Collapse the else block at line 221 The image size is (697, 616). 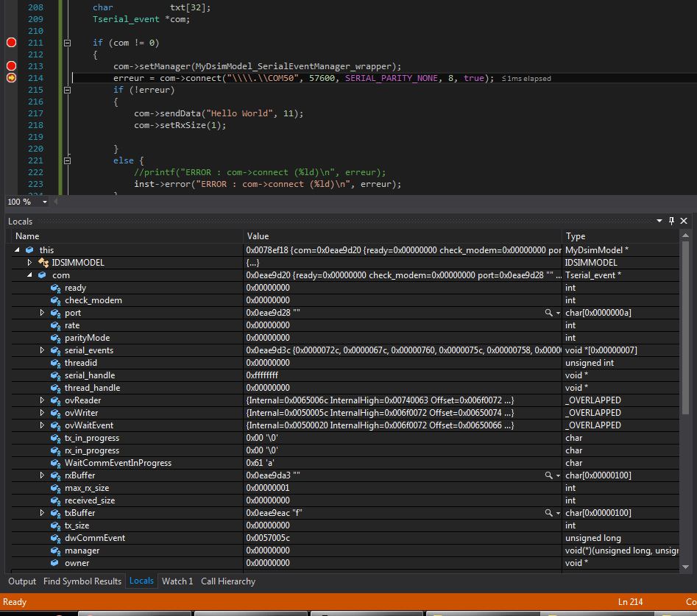click(67, 160)
